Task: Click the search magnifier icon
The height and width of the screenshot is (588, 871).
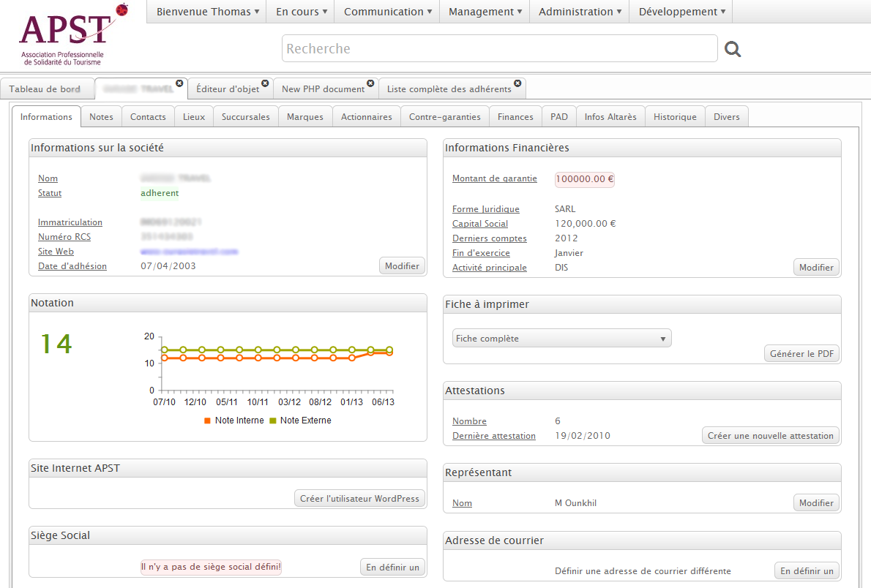Action: coord(733,49)
